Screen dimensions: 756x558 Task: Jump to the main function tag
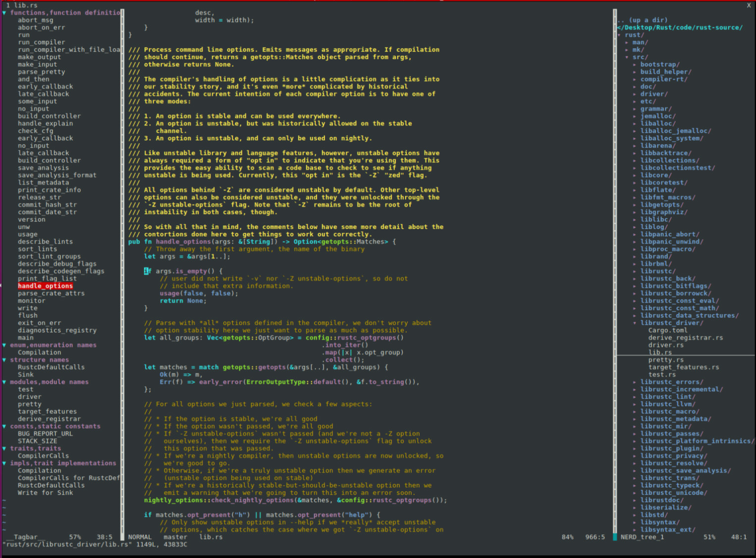pos(26,338)
